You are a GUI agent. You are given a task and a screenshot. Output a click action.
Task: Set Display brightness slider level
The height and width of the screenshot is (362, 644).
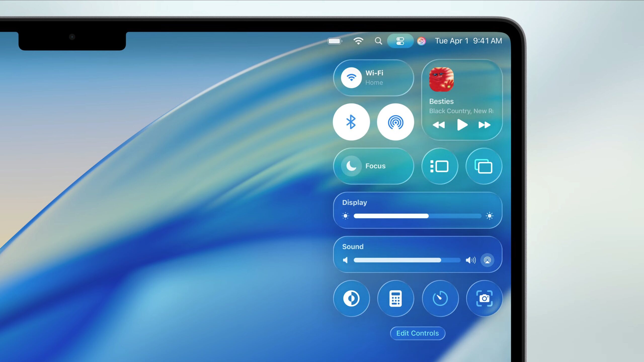[418, 216]
